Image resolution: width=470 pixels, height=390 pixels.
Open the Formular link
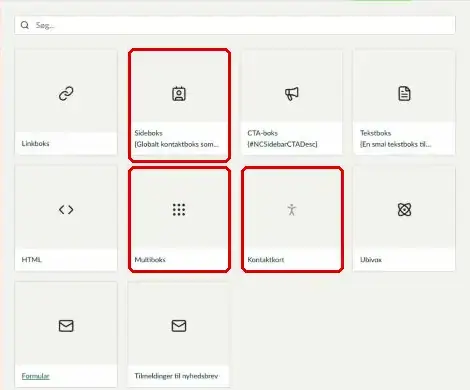click(35, 376)
